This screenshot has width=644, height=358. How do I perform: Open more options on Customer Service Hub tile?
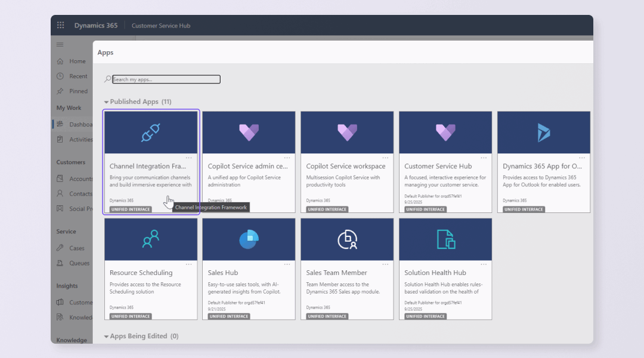(484, 158)
